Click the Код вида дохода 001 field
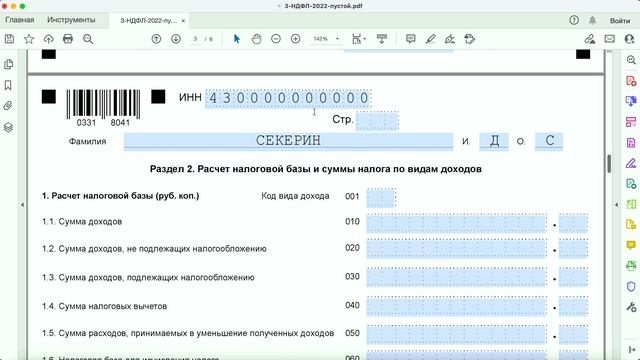The width and height of the screenshot is (640, 360). click(x=381, y=198)
